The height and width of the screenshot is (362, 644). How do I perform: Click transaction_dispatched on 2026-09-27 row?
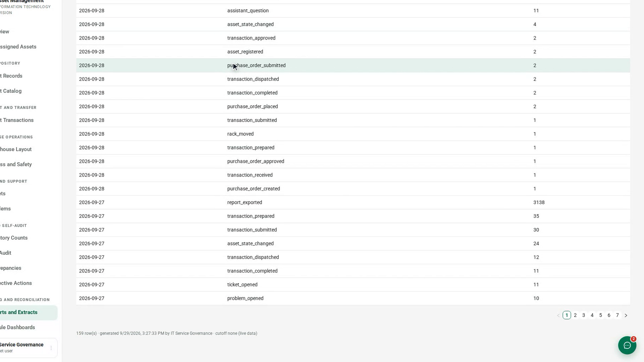click(253, 257)
